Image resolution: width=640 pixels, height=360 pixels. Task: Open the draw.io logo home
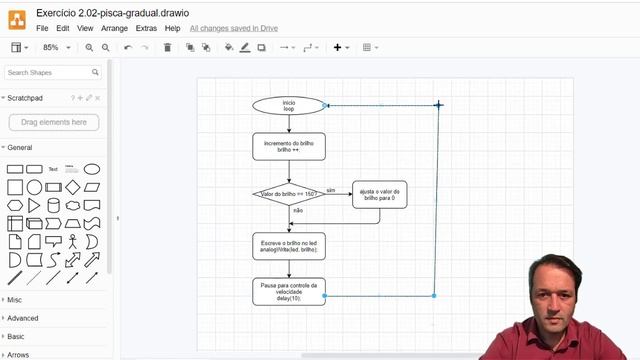click(x=17, y=20)
